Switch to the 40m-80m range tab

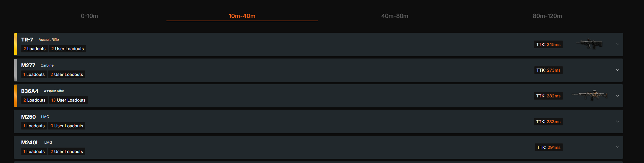point(394,16)
